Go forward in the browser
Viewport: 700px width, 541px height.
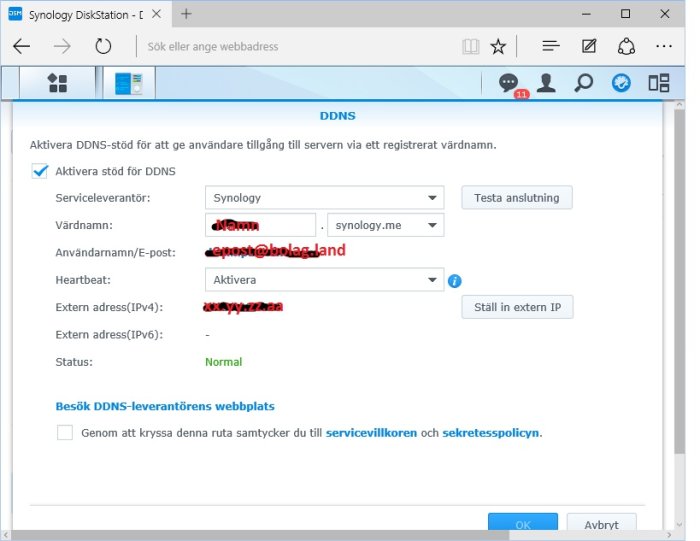[62, 46]
